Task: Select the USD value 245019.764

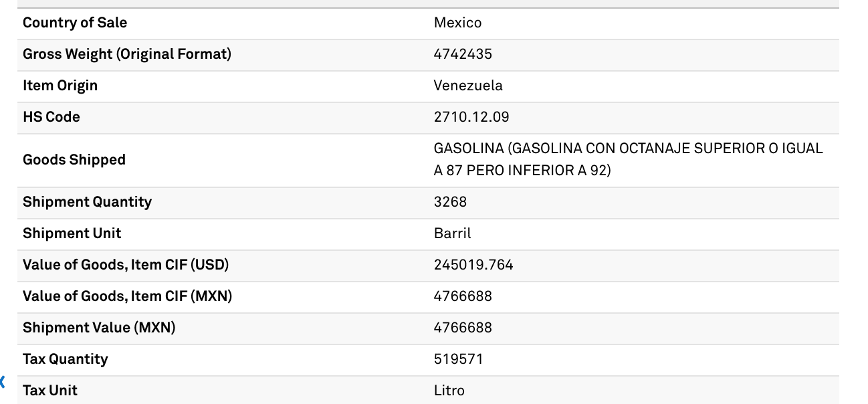Action: pyautogui.click(x=473, y=265)
